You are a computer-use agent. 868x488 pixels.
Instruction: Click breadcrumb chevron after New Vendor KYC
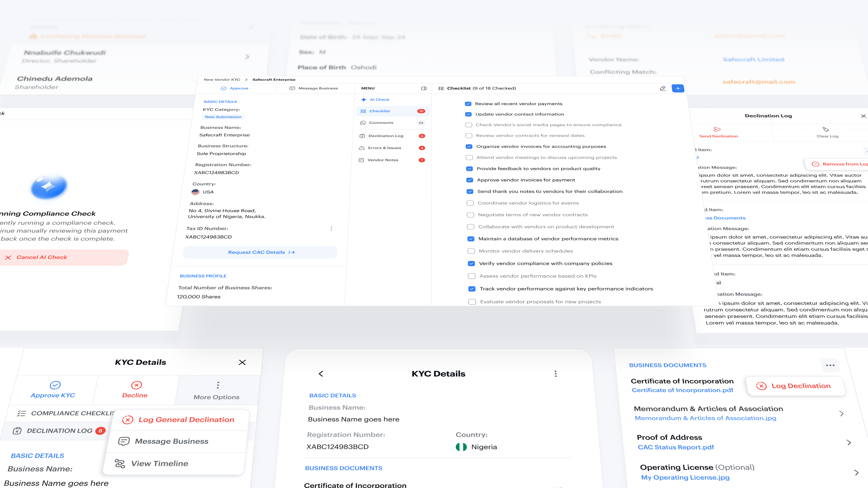[246, 80]
